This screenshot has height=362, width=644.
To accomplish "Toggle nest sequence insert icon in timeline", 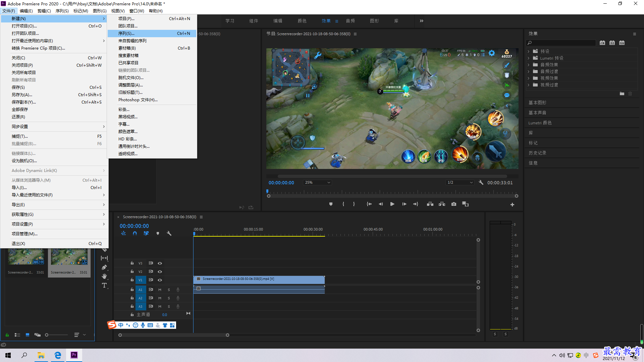I will [x=123, y=233].
